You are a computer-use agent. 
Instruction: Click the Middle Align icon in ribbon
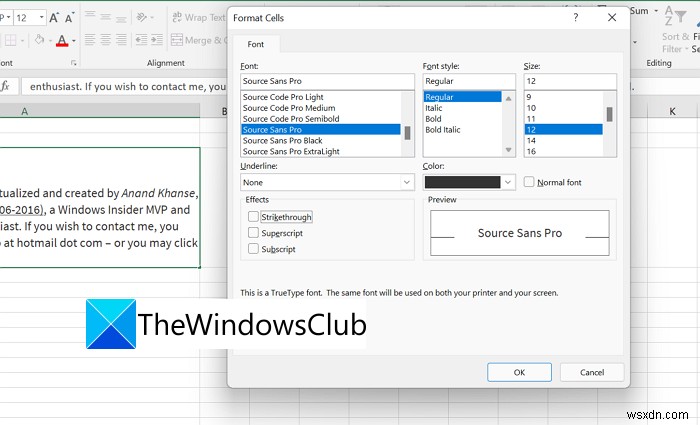click(x=105, y=17)
